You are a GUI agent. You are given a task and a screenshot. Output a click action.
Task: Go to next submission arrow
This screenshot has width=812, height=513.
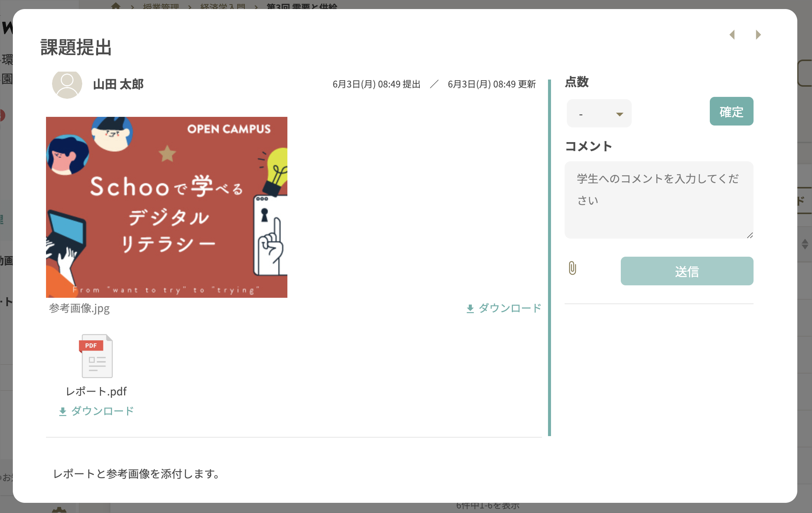[x=758, y=35]
